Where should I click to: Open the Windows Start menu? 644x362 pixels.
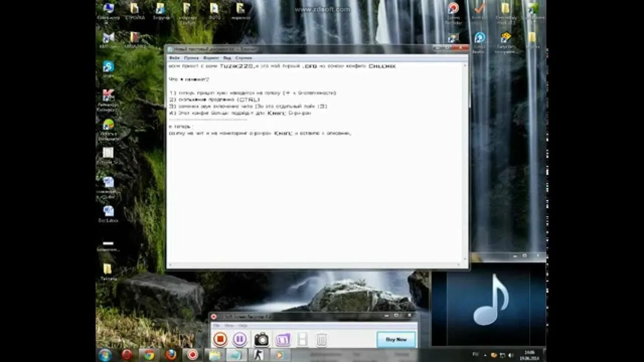105,354
